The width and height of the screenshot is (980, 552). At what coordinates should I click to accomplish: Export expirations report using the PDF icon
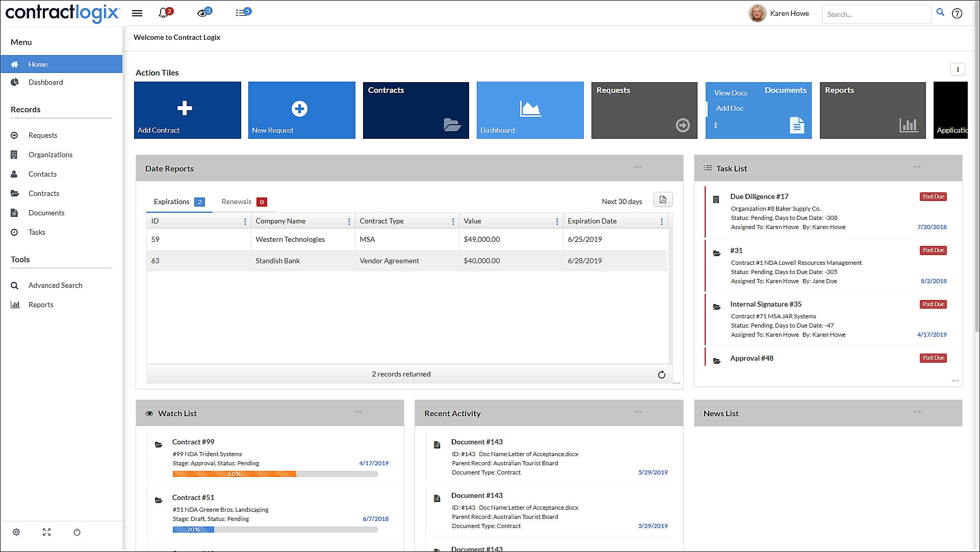click(662, 199)
